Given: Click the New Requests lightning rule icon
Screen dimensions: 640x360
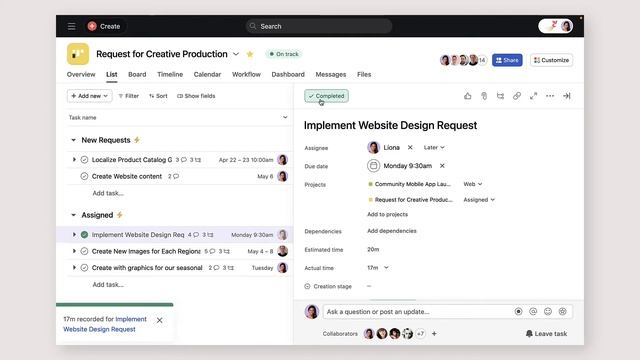Looking at the screenshot, I should tap(137, 140).
